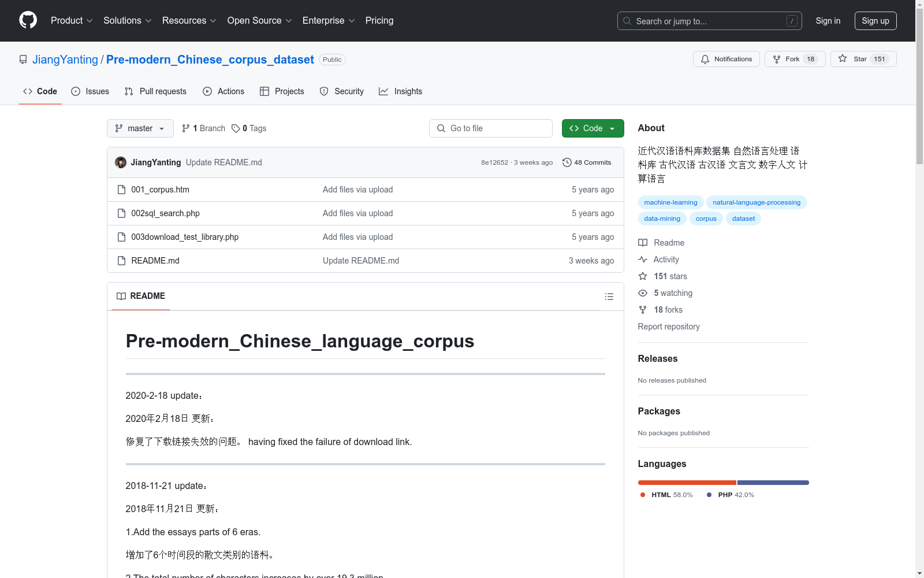Switch to the Issues tab
The image size is (924, 578).
pos(90,91)
